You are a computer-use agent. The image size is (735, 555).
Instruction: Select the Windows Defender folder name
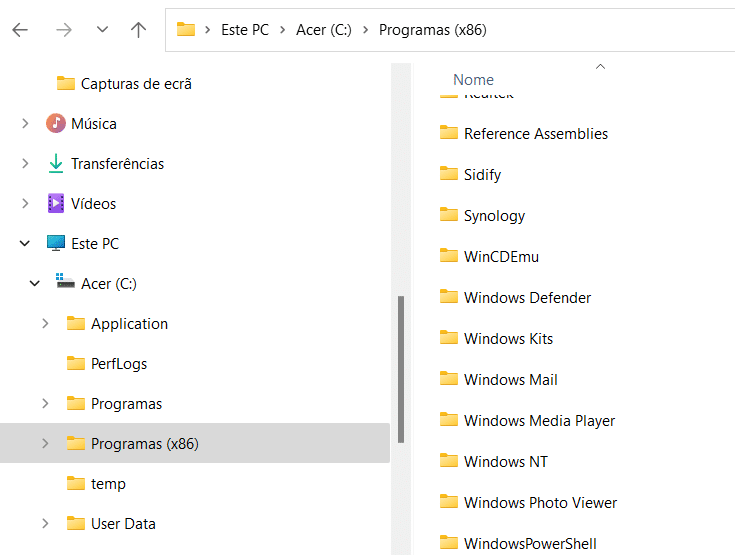pos(527,298)
